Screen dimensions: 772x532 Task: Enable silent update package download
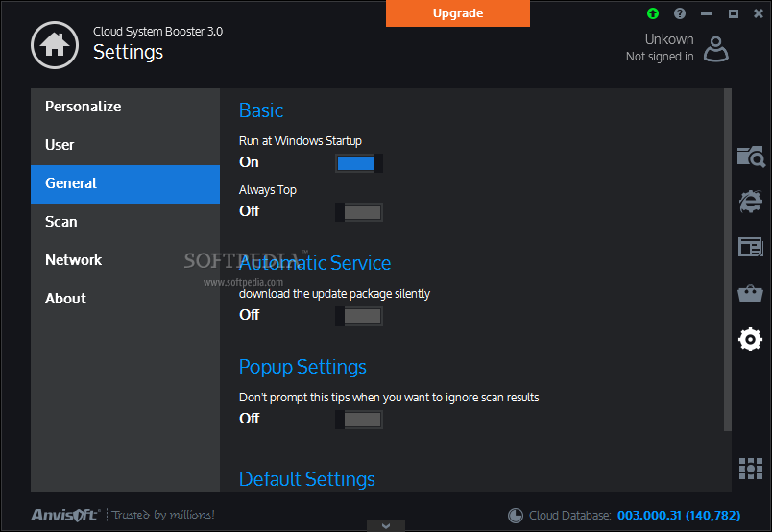[x=359, y=316]
